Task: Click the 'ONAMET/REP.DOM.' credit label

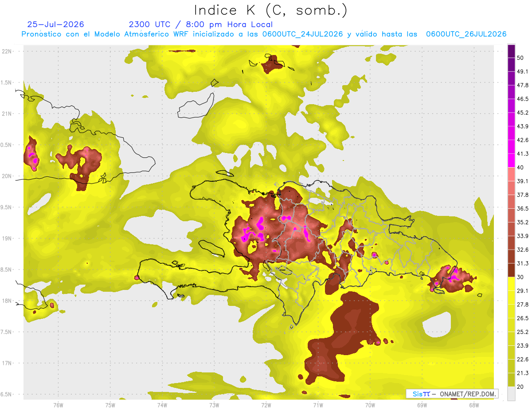Action: [x=468, y=394]
